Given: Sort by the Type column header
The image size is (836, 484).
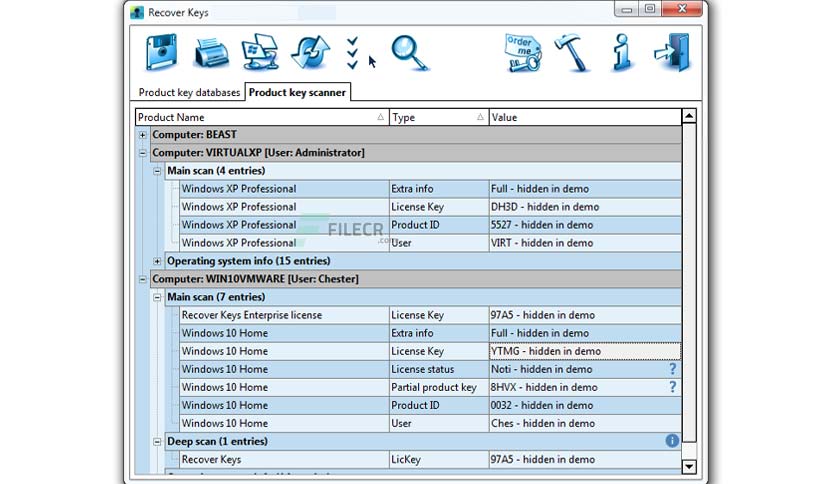Looking at the screenshot, I should click(x=439, y=117).
